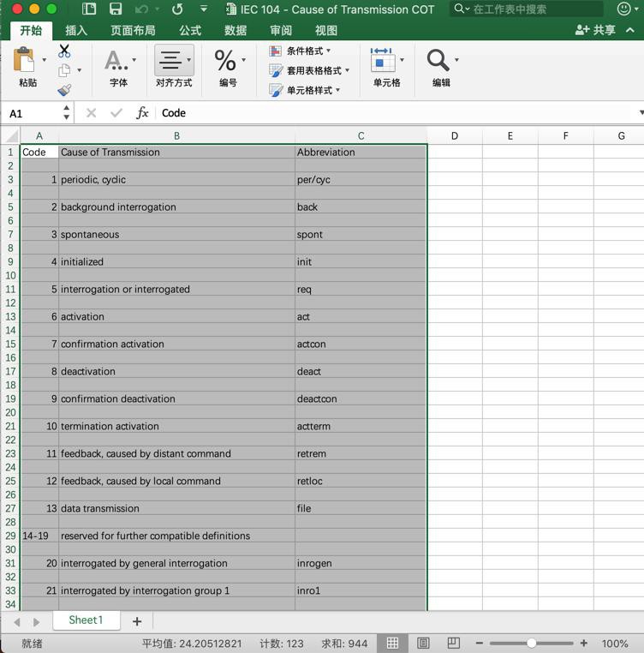Select column D header
Image resolution: width=644 pixels, height=653 pixels.
click(455, 135)
